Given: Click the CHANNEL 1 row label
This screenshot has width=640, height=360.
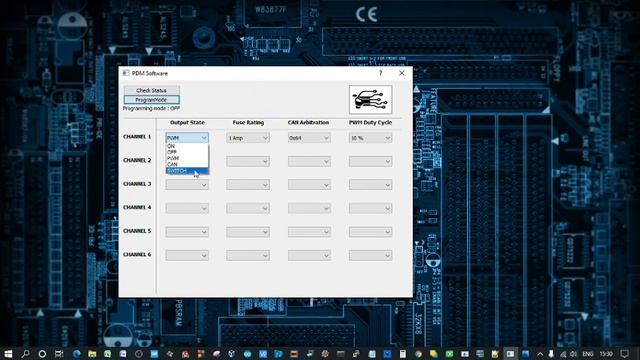Looking at the screenshot, I should click(137, 137).
